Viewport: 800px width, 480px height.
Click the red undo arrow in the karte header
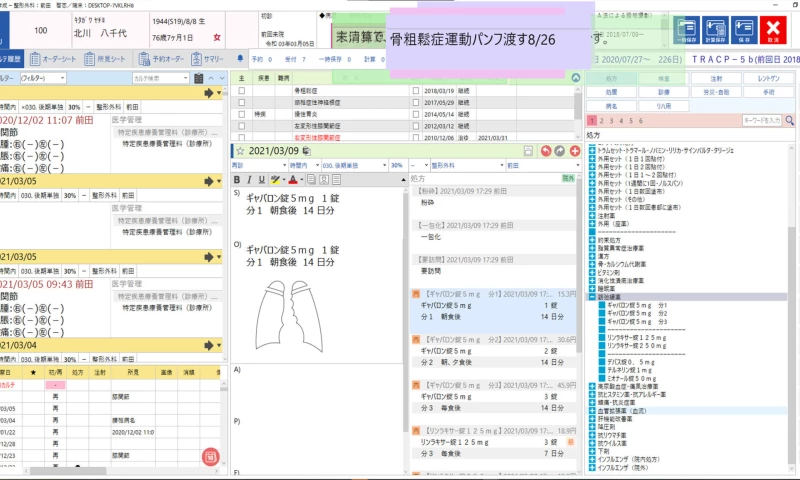coord(546,151)
